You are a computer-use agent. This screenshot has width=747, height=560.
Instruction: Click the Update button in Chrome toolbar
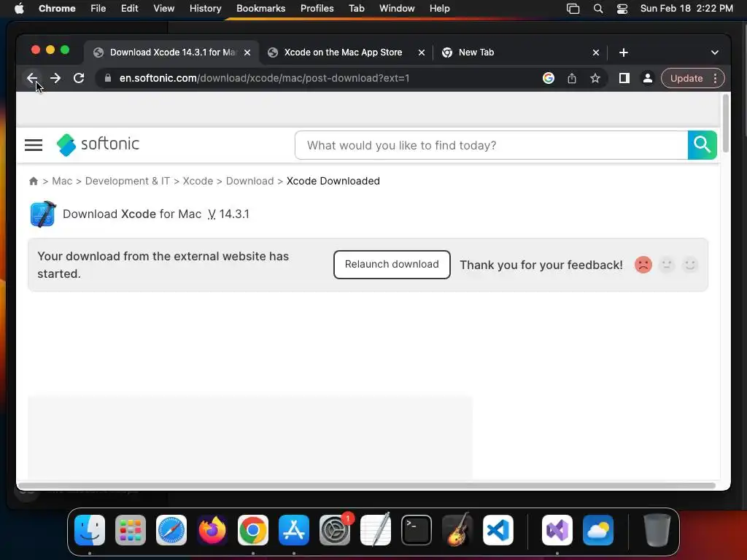[686, 78]
